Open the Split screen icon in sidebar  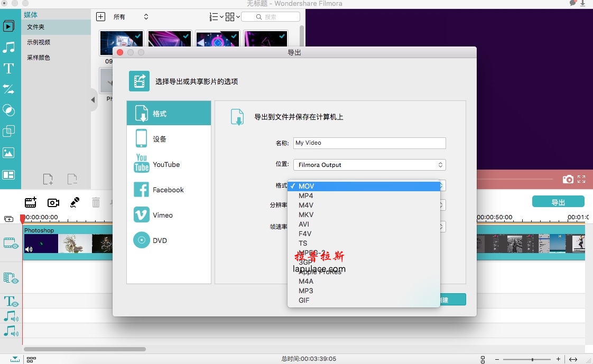8,175
